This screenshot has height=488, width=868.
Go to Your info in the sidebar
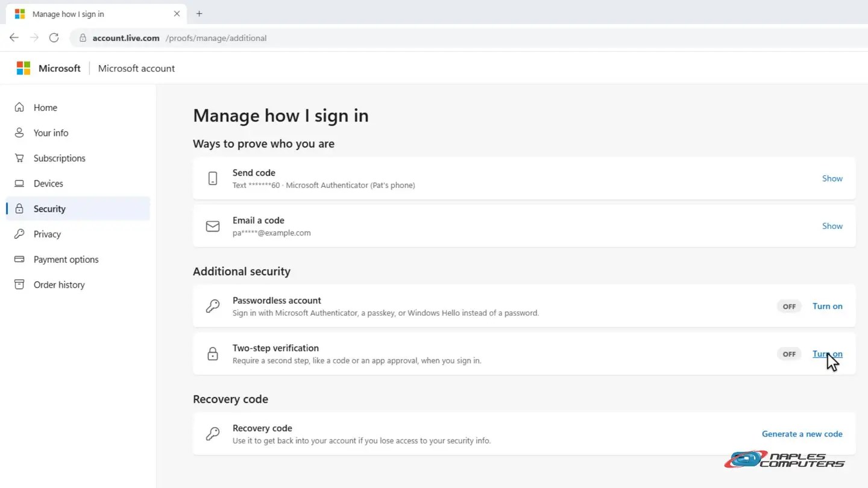[78, 133]
